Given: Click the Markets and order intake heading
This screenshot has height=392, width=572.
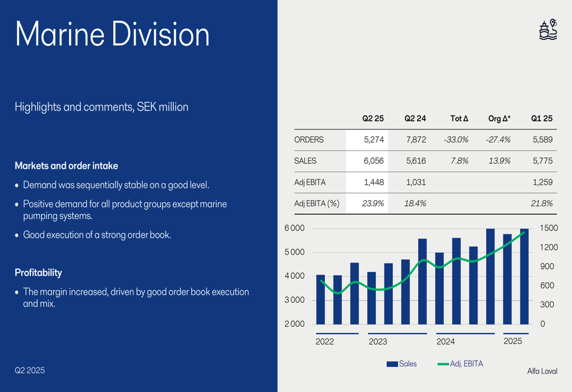Looking at the screenshot, I should 66,166.
